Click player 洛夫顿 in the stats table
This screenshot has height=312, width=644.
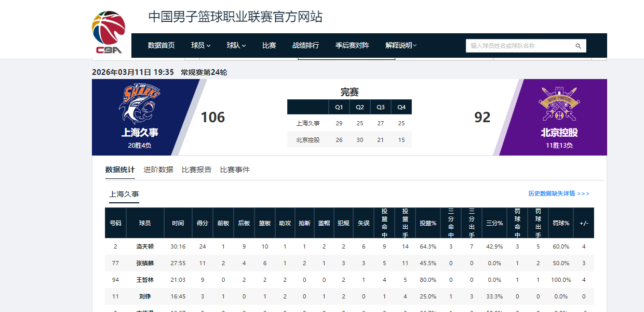(x=145, y=247)
